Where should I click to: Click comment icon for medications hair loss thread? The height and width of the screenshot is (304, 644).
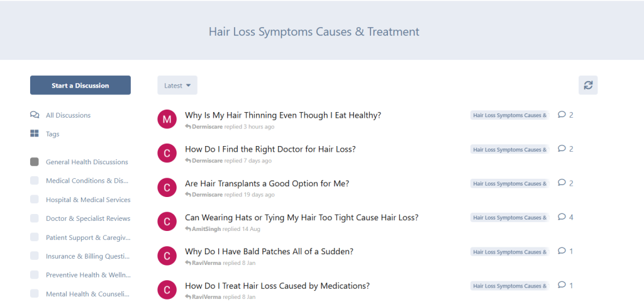point(562,285)
